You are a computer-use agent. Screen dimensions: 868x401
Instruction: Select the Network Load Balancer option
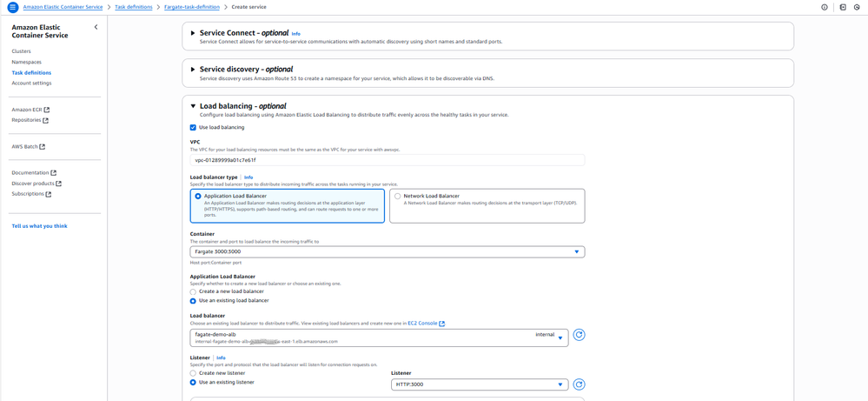pyautogui.click(x=398, y=197)
